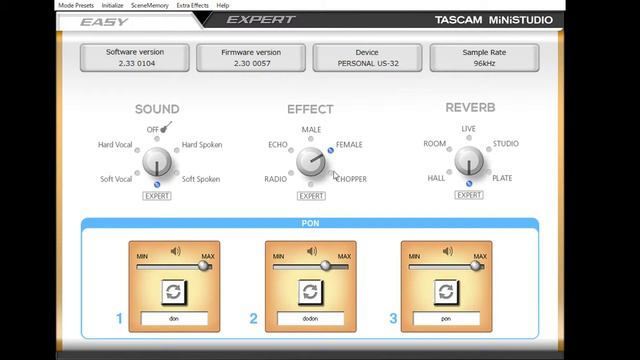Select Hard Vocal sound preset dot
Screen dimensions: 640x360
click(x=137, y=150)
